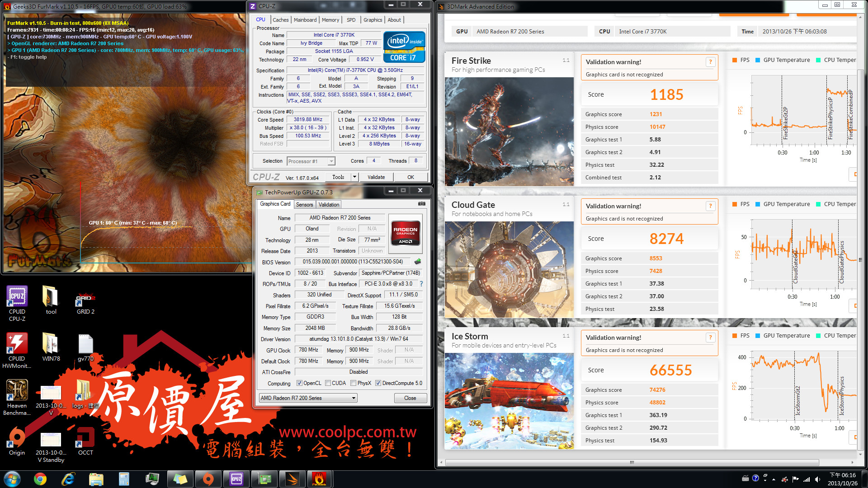The image size is (868, 488).
Task: Select the V Standby image file icon
Action: coord(51,447)
